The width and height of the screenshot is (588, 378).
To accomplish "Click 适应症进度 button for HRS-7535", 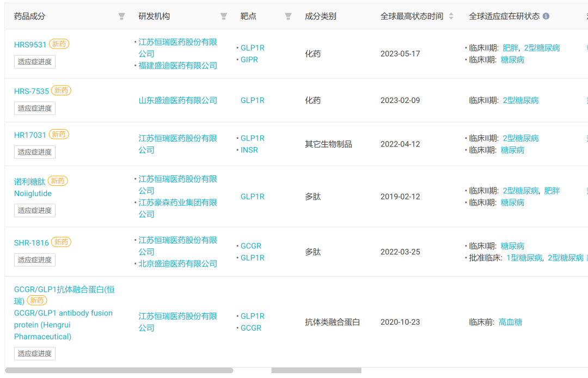I will click(x=34, y=108).
